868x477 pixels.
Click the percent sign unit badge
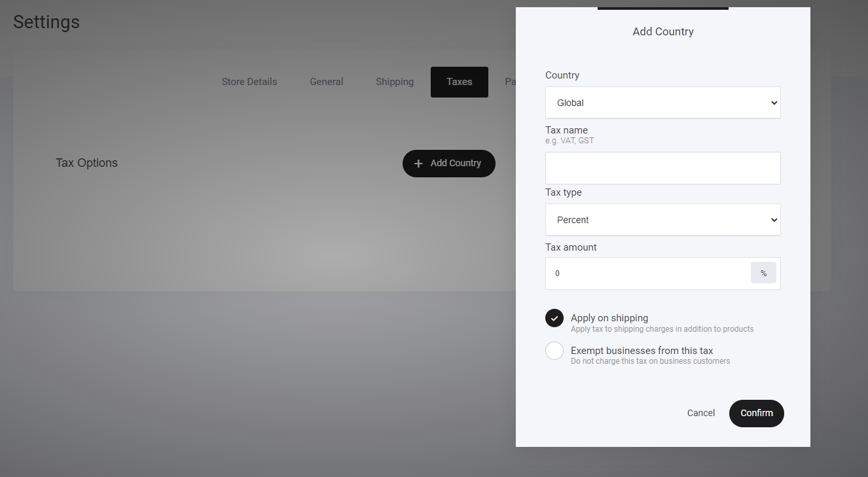(763, 274)
